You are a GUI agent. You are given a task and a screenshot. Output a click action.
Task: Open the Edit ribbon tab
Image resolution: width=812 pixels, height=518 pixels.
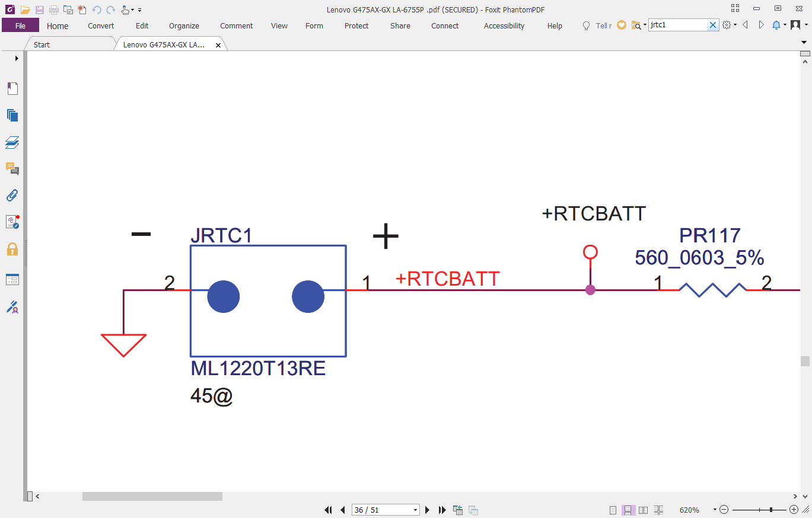[142, 26]
